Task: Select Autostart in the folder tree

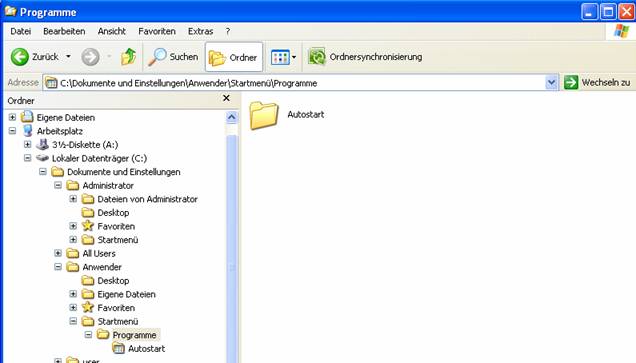Action: pyautogui.click(x=139, y=348)
